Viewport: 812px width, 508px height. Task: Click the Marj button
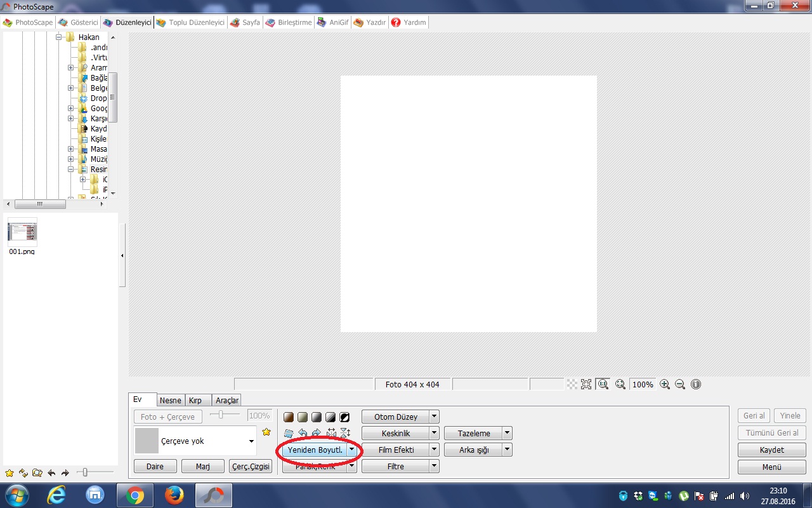pos(203,466)
